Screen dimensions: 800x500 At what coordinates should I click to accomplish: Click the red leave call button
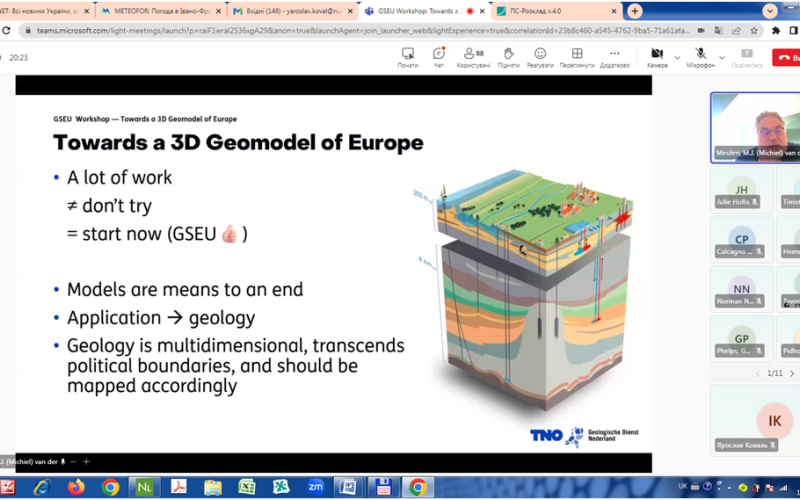pos(786,58)
